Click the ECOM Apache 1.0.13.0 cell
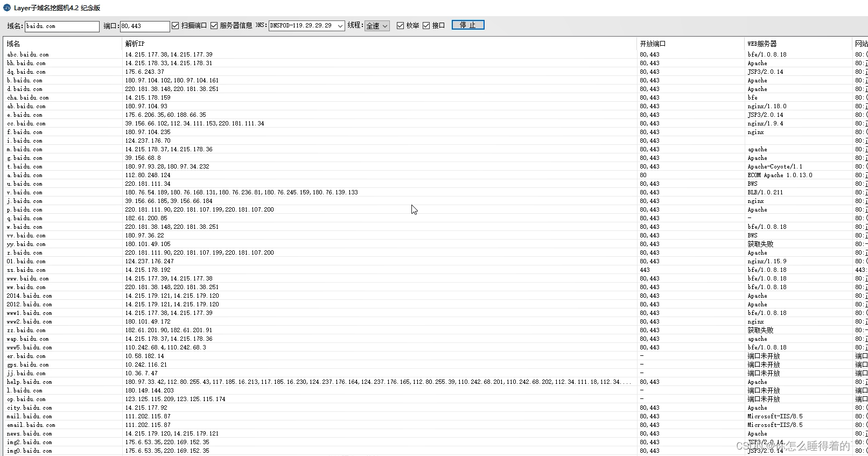Viewport: 868px width, 456px height. 780,175
